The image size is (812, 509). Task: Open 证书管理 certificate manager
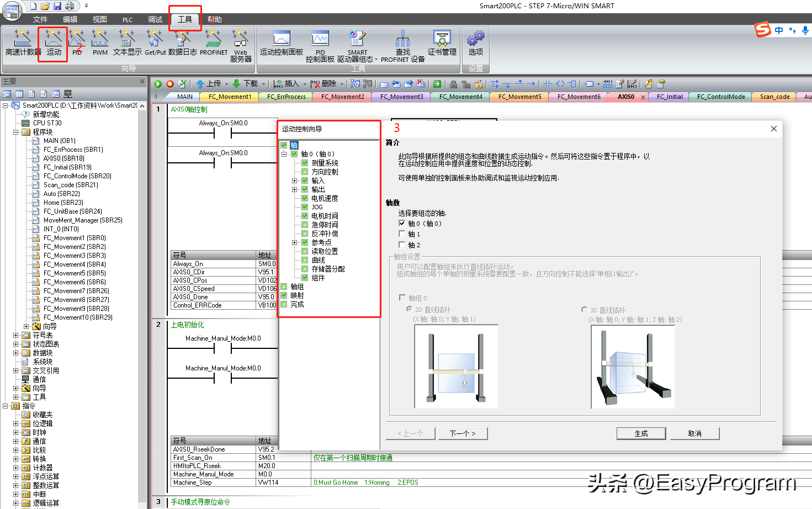pyautogui.click(x=442, y=43)
